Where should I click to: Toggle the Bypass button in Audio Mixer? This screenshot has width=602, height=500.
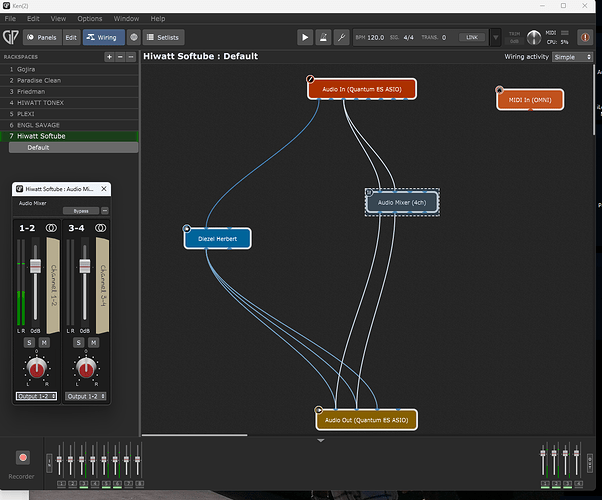[79, 211]
